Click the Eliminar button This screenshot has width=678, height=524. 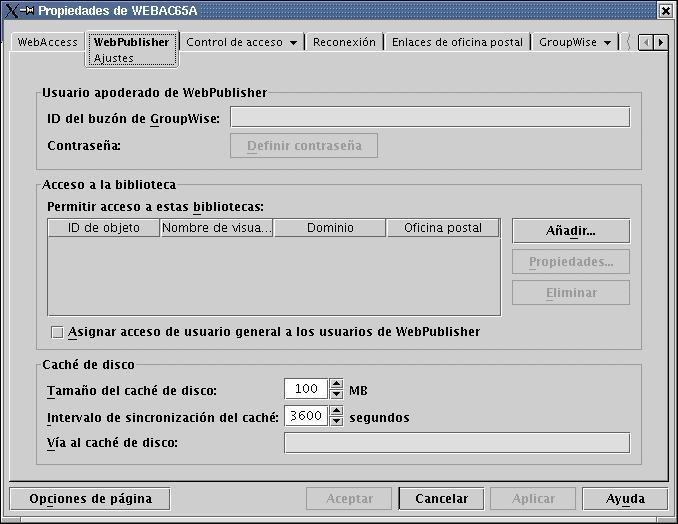[x=571, y=293]
